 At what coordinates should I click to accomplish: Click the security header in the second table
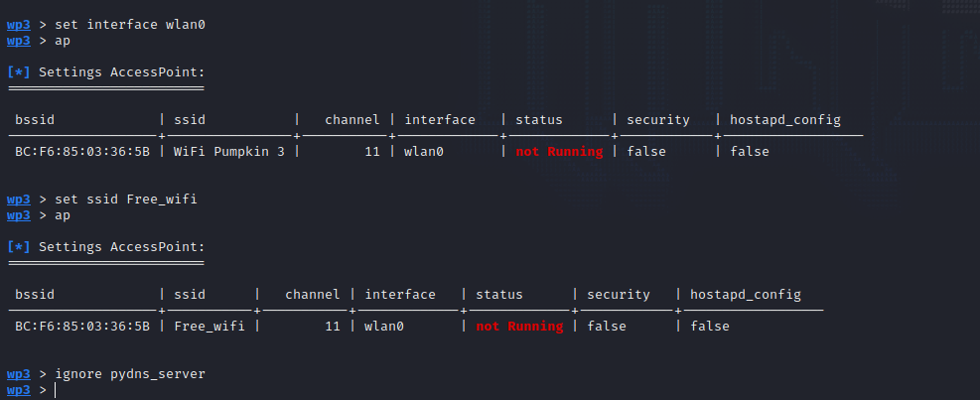(x=619, y=295)
